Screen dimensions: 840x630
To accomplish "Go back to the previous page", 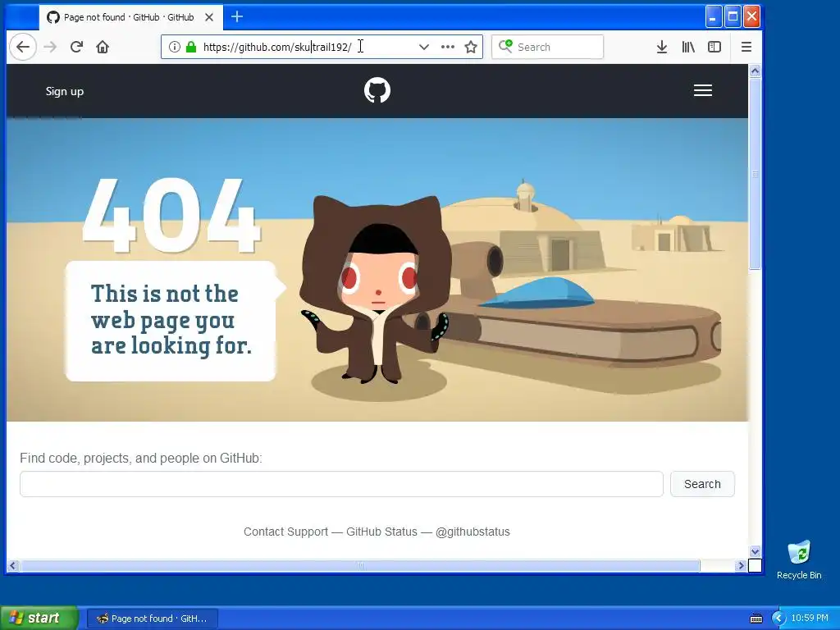I will (23, 47).
